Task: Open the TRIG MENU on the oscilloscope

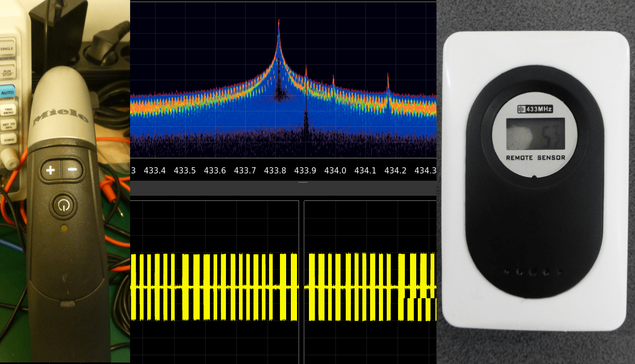Action: [x=8, y=109]
